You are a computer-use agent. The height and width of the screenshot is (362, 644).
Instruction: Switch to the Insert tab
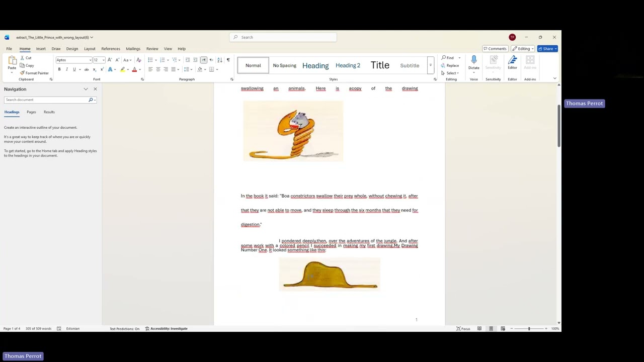tap(41, 49)
